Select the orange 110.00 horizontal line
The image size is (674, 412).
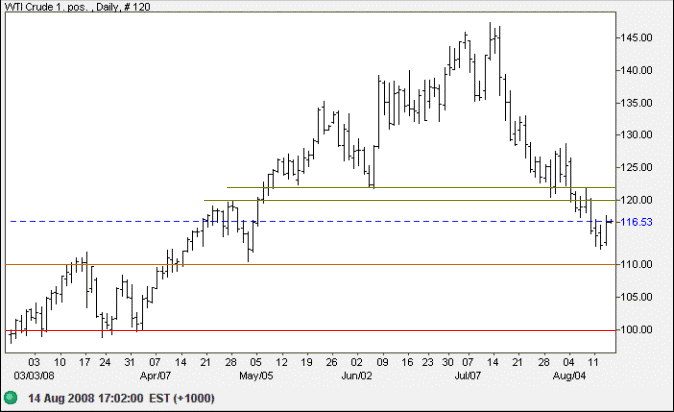[310, 264]
